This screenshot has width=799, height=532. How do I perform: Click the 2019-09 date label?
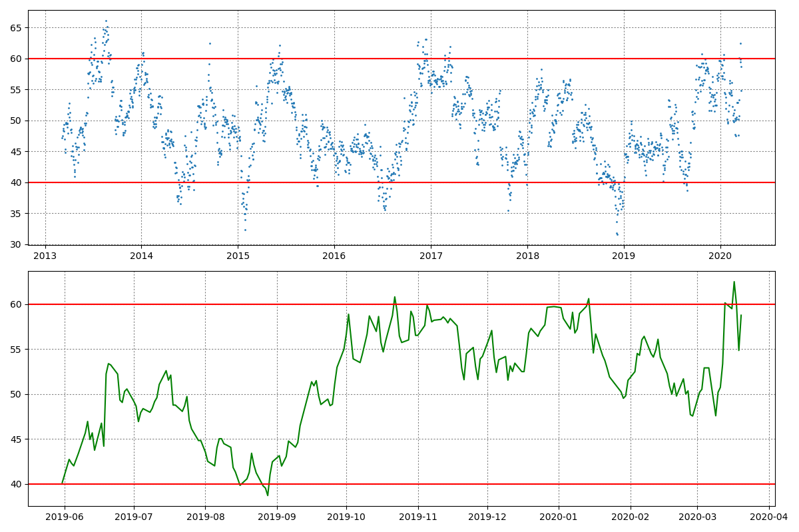(277, 517)
